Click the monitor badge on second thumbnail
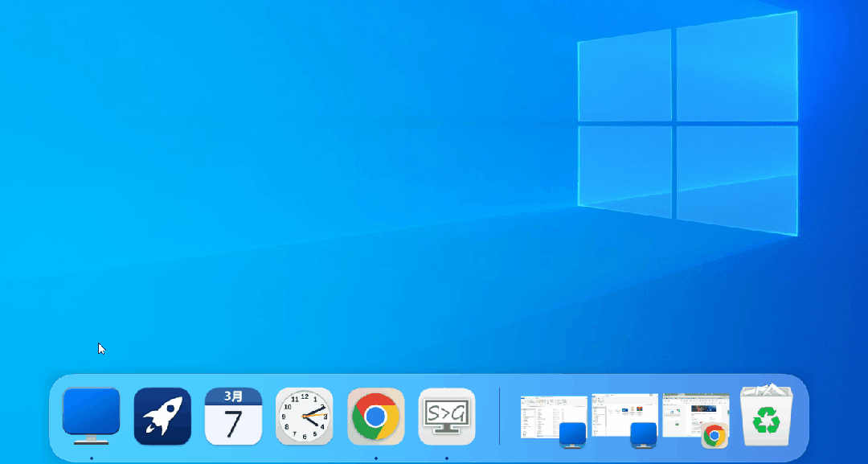 point(644,434)
